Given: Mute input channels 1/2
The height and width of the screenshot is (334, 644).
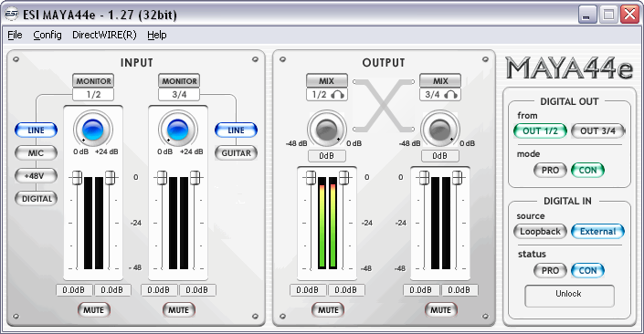Looking at the screenshot, I should [94, 309].
